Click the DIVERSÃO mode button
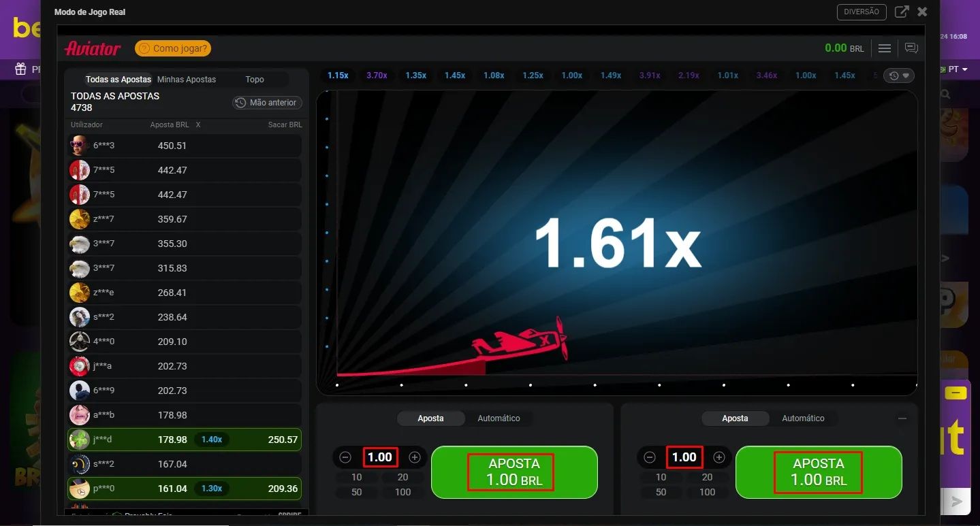Viewport: 980px width, 526px height. pyautogui.click(x=862, y=12)
